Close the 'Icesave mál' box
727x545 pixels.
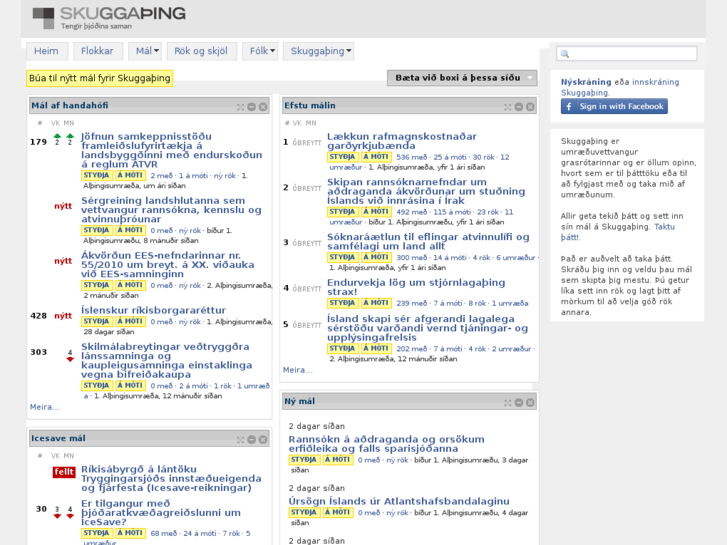pyautogui.click(x=263, y=440)
